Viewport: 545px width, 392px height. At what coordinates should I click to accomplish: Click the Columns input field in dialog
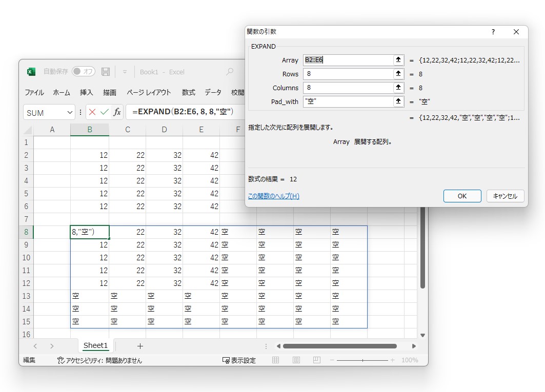pos(348,88)
